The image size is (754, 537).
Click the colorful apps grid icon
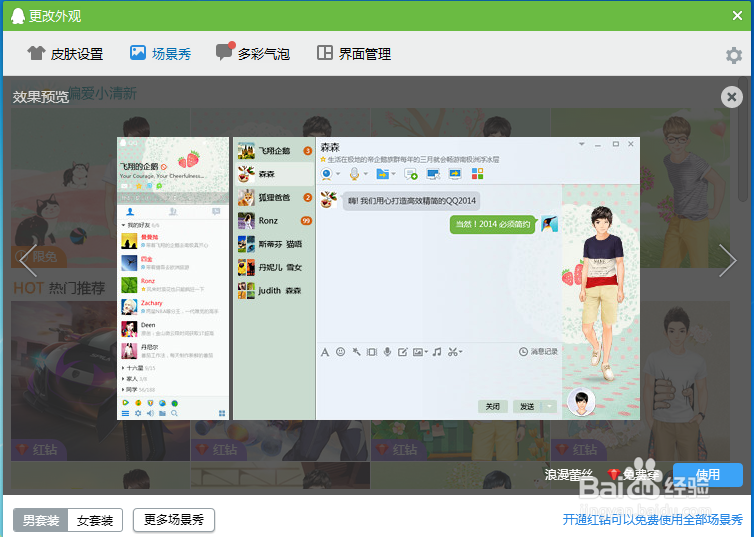tap(478, 174)
